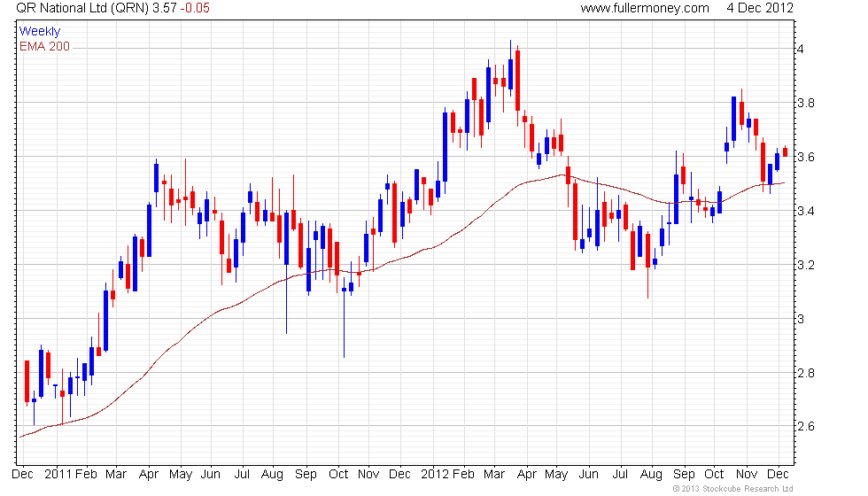Click the EMA 200 legend label

tap(44, 46)
